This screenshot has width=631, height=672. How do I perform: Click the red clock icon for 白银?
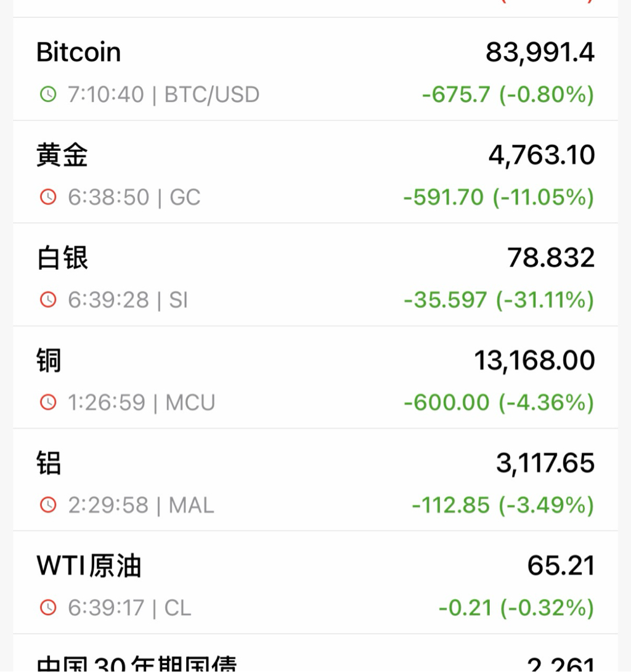(47, 300)
